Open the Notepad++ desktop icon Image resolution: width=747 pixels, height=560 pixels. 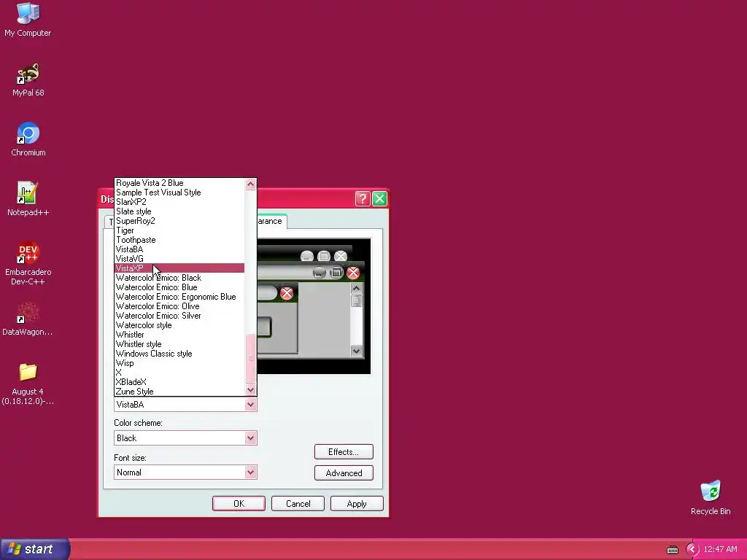click(28, 198)
